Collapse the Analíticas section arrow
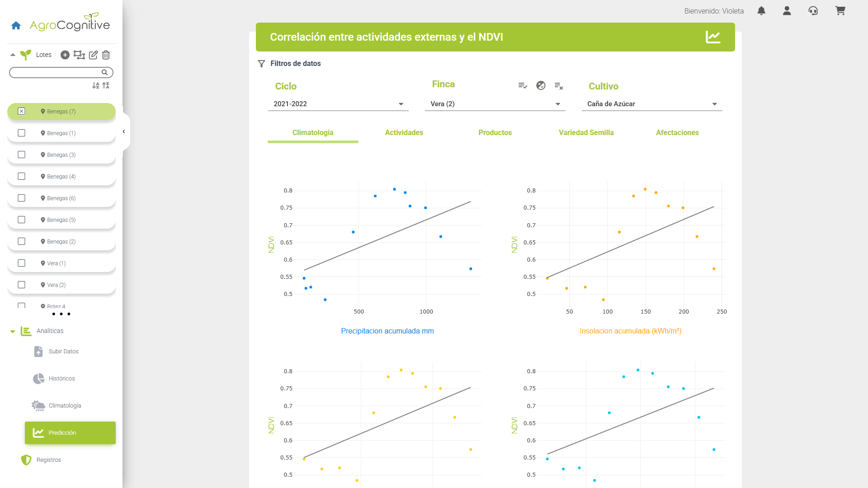The width and height of the screenshot is (868, 488). point(13,332)
